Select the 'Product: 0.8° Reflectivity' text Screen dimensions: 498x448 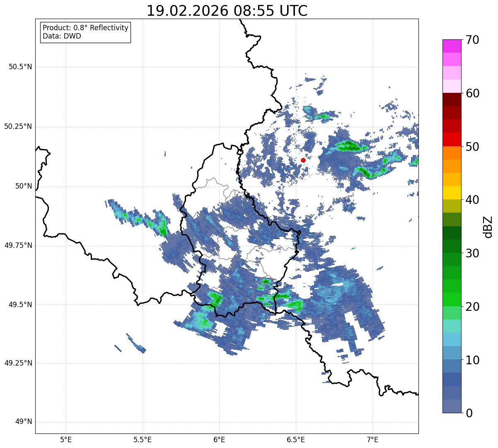point(86,28)
